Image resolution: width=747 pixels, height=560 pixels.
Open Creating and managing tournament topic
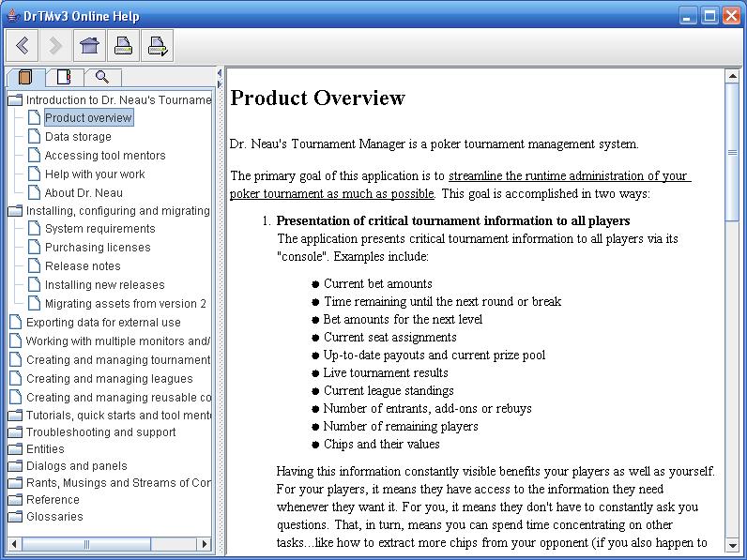tap(118, 360)
